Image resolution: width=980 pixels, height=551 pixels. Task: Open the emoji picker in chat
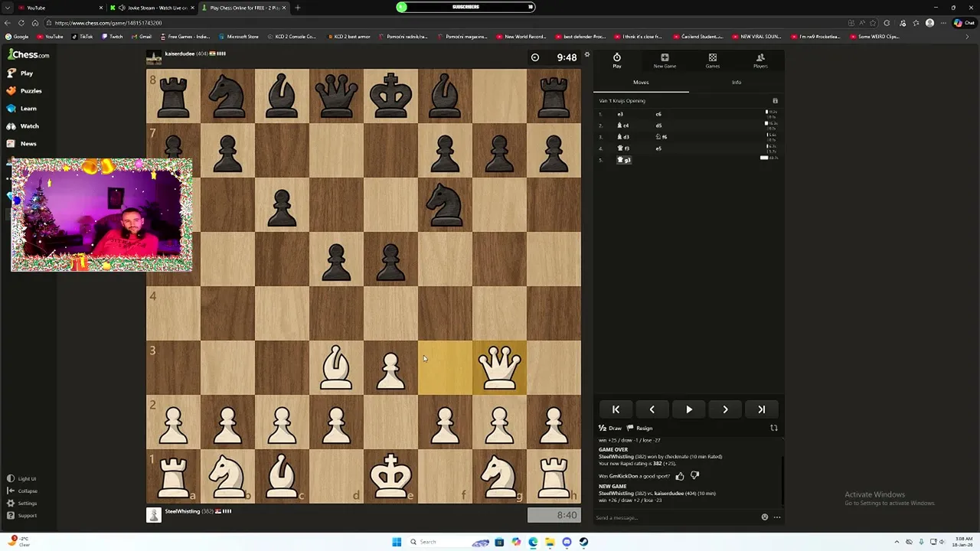point(764,517)
